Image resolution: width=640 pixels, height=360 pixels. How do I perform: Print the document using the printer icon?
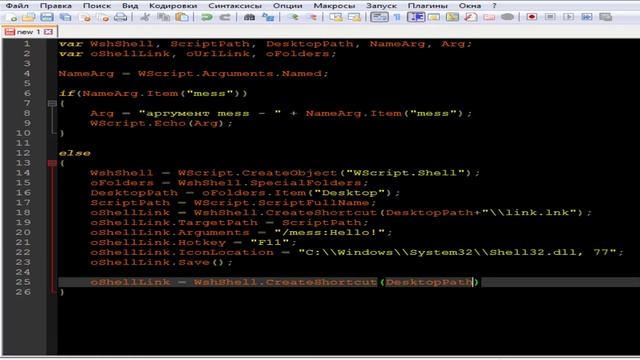120,17
